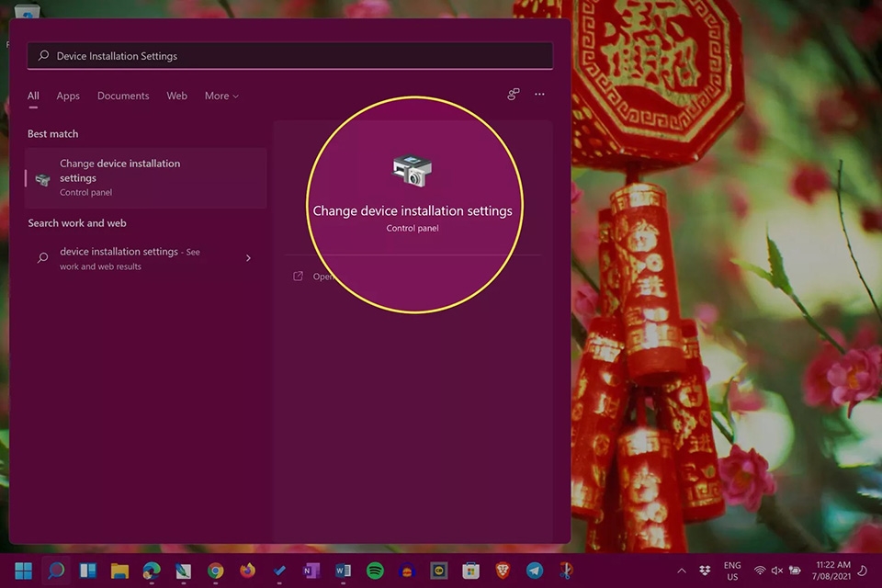Switch to the Apps search tab
Image resolution: width=882 pixels, height=588 pixels.
(x=68, y=96)
